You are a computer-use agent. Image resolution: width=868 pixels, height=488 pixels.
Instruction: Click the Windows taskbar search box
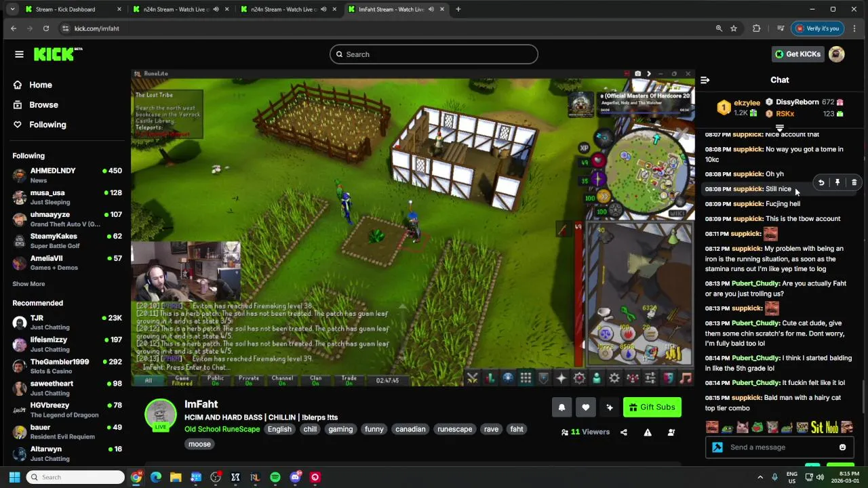75,477
